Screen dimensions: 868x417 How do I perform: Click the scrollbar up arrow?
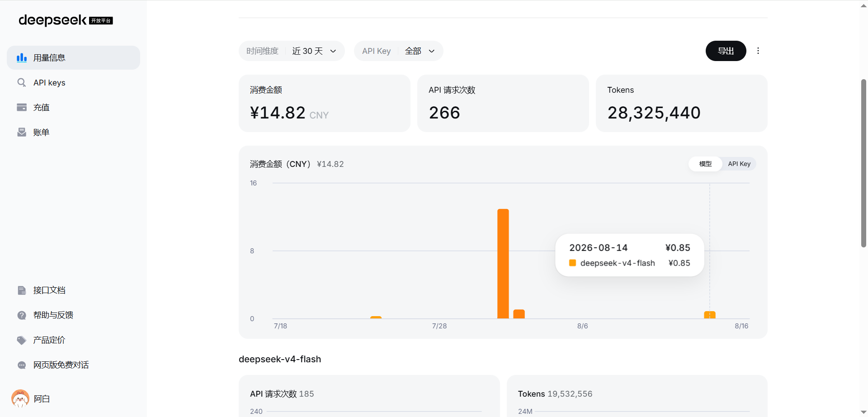(x=863, y=5)
